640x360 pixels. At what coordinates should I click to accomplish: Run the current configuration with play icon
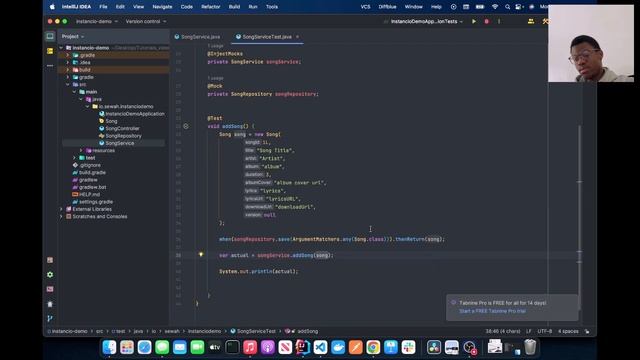click(x=474, y=21)
